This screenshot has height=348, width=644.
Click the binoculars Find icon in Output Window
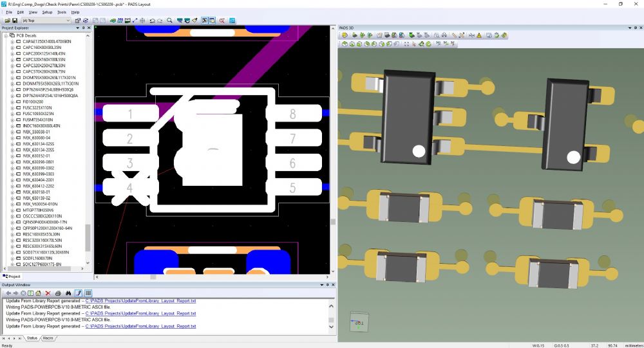68,293
